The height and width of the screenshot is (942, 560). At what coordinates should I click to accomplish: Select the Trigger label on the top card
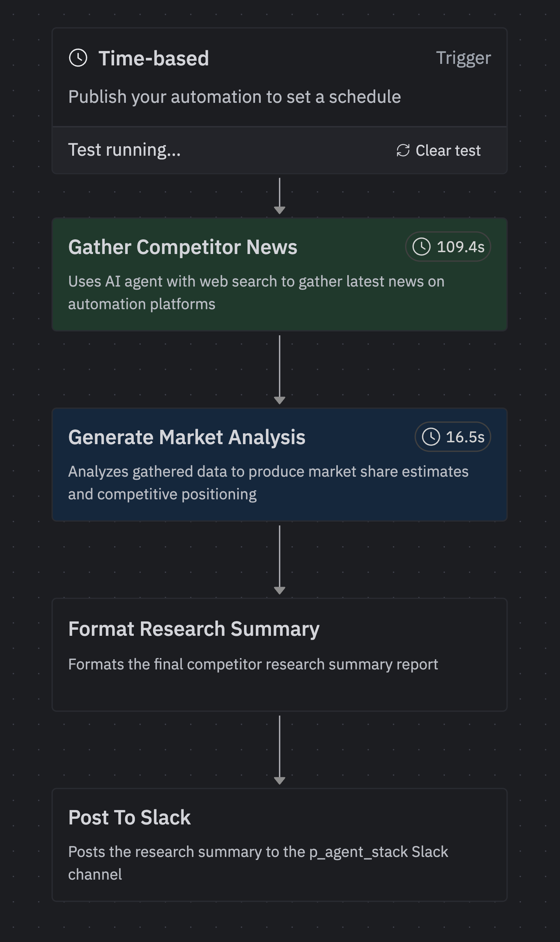point(464,58)
